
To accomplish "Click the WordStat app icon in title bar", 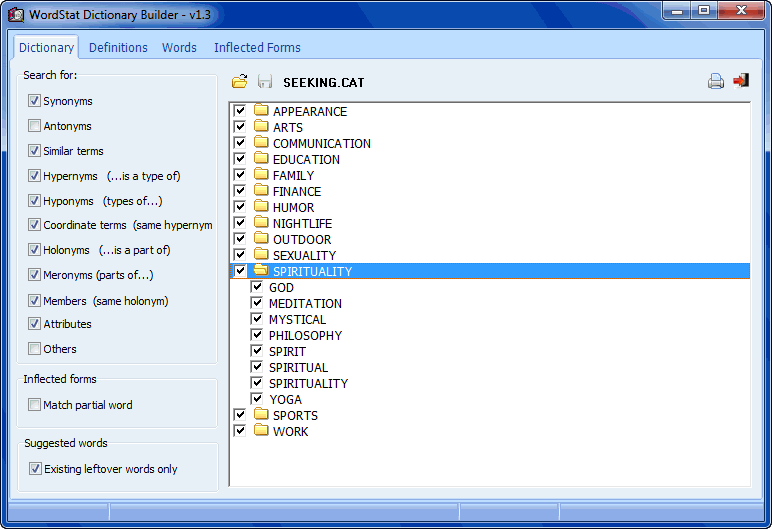I will tap(16, 14).
